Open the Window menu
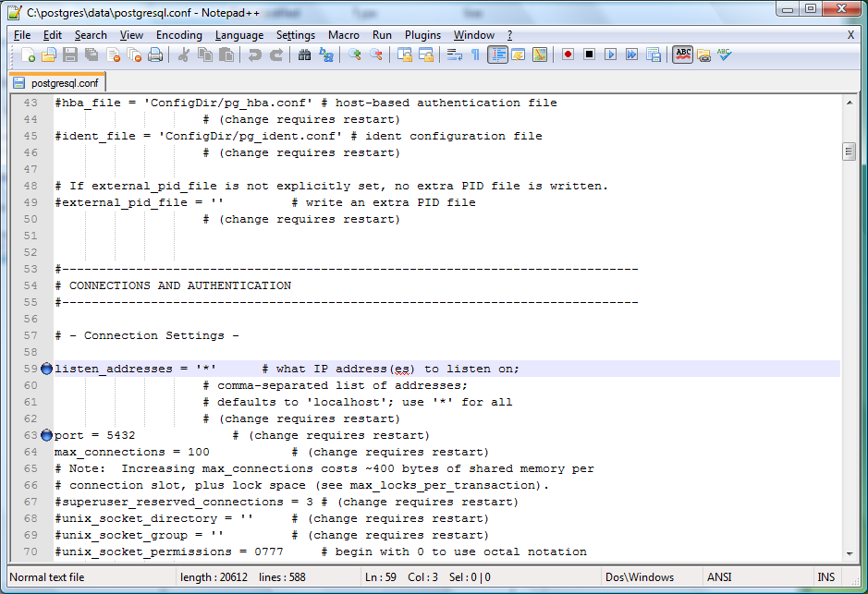This screenshot has height=594, width=868. [x=474, y=35]
